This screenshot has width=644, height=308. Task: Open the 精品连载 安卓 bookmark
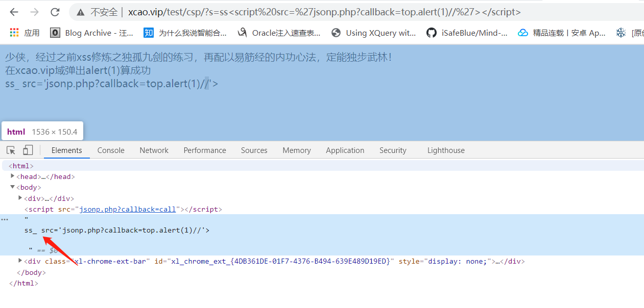[x=562, y=33]
